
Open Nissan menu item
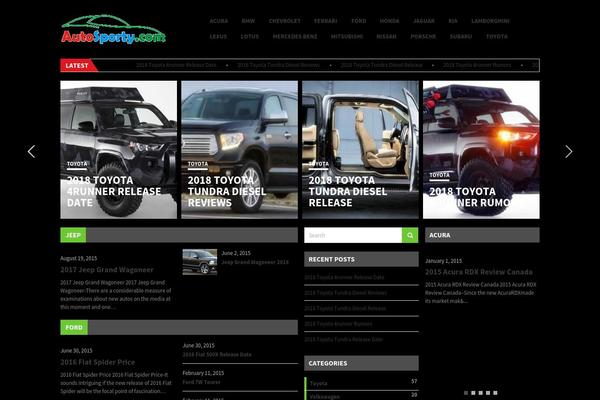[386, 36]
